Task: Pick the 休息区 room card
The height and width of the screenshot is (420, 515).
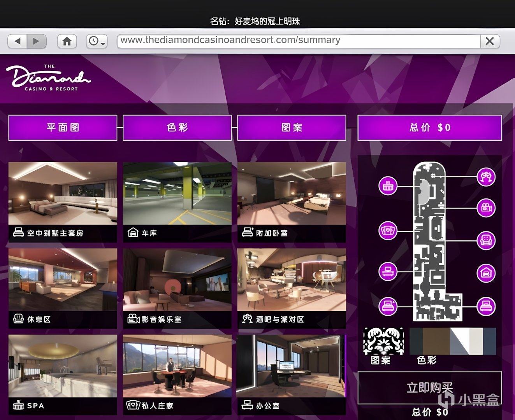Action: (x=63, y=288)
